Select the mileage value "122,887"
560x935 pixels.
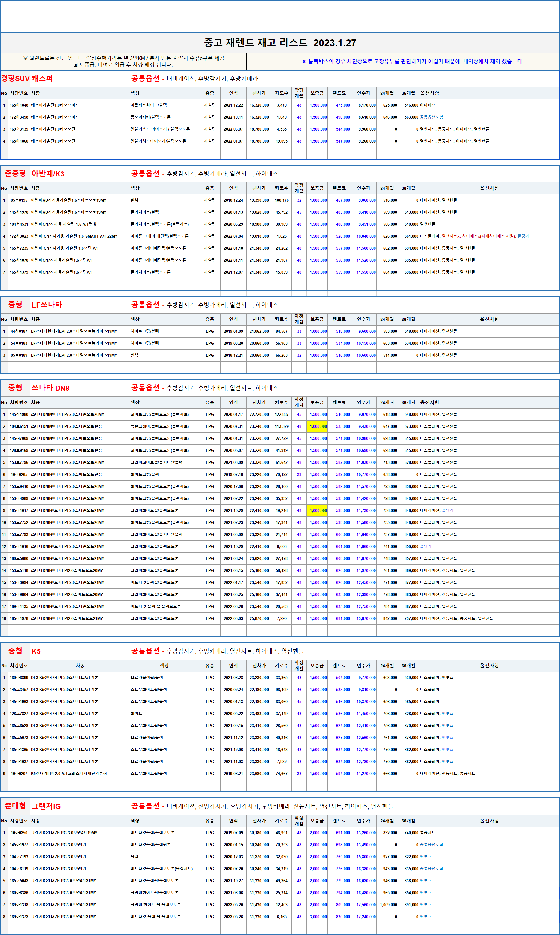pos(282,415)
